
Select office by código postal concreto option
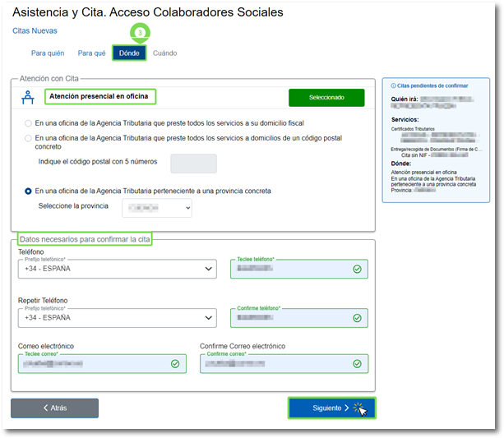29,139
